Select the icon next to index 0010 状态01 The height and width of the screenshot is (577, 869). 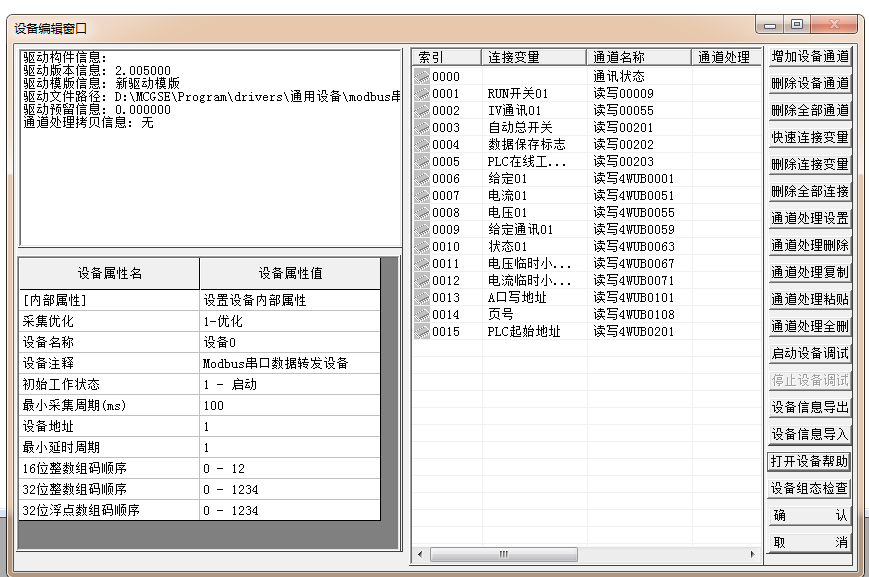click(421, 246)
